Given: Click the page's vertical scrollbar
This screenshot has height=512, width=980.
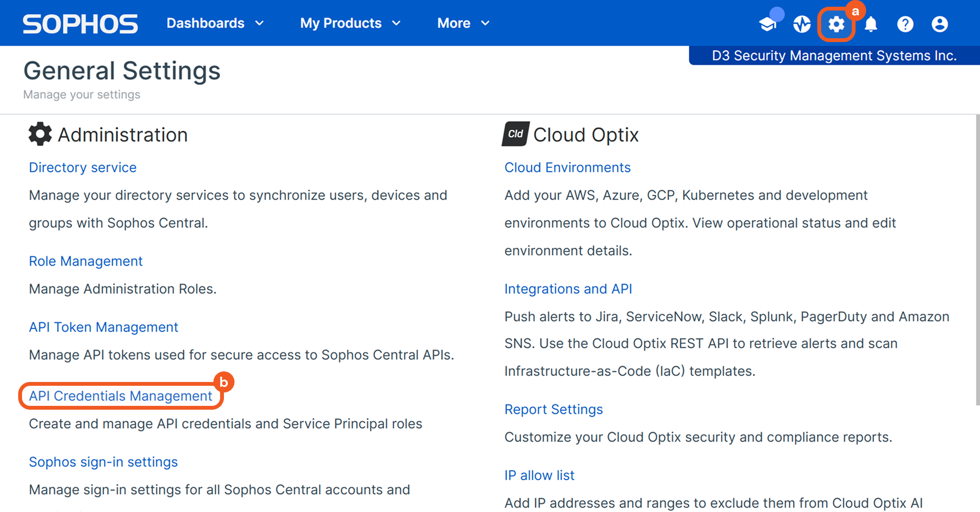Looking at the screenshot, I should click(x=977, y=258).
